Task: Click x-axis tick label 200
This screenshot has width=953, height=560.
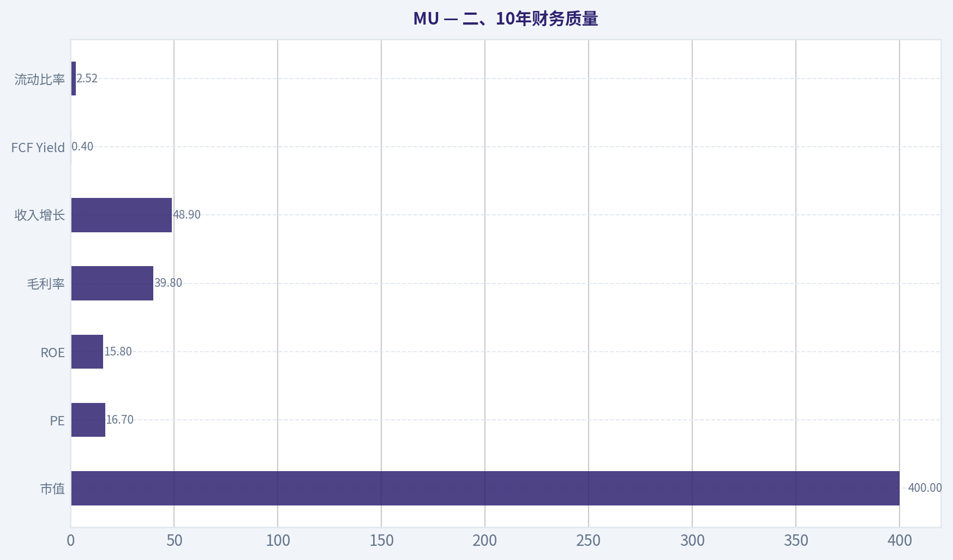Action: [485, 540]
